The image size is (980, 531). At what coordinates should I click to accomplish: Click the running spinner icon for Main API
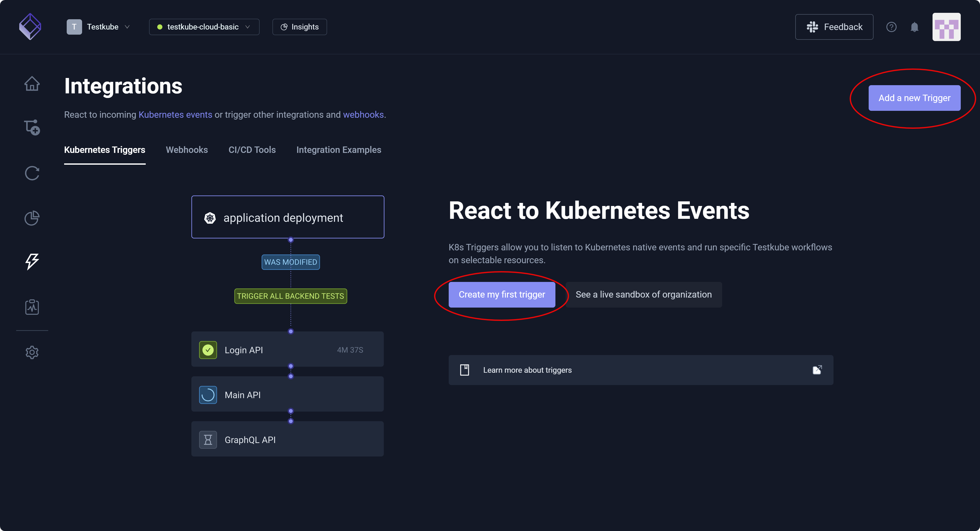(x=208, y=395)
